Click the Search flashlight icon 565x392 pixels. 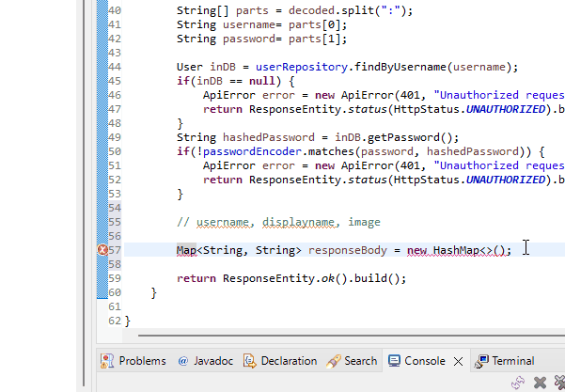(x=333, y=361)
